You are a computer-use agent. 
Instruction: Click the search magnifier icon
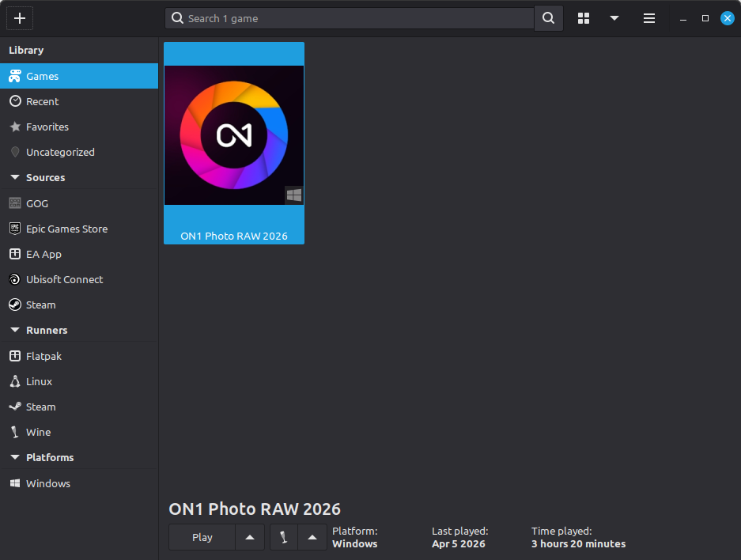point(548,17)
